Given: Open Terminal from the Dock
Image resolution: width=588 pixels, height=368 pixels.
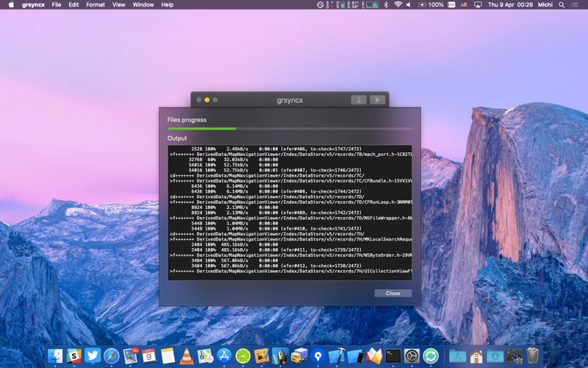Looking at the screenshot, I should (x=393, y=356).
